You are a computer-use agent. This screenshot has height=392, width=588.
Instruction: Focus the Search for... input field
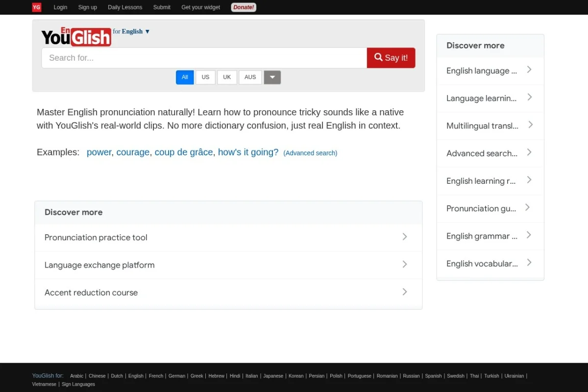pyautogui.click(x=204, y=58)
